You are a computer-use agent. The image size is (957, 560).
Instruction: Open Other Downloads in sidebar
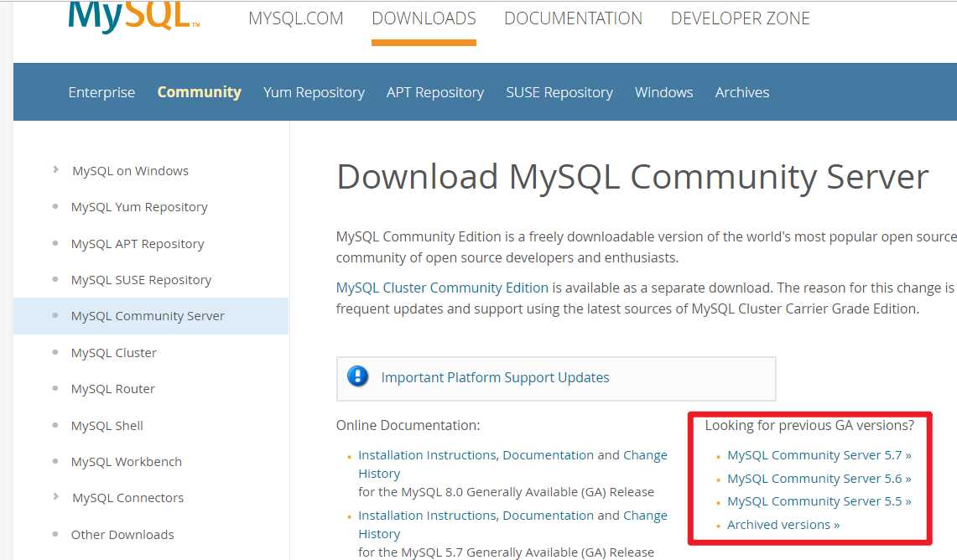pos(122,534)
